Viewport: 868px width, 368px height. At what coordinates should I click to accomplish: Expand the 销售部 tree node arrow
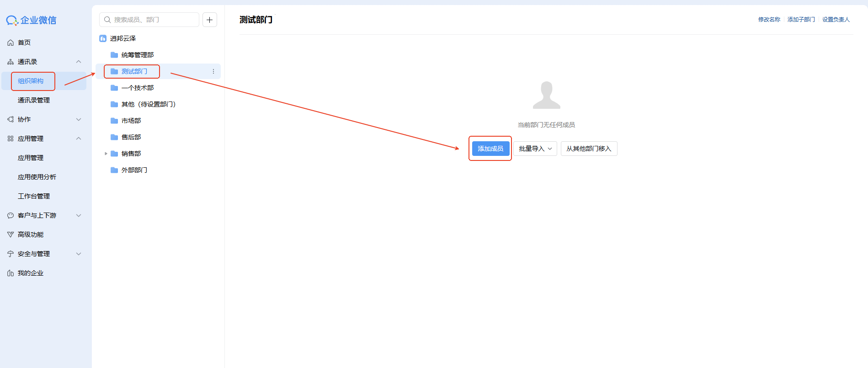click(106, 154)
